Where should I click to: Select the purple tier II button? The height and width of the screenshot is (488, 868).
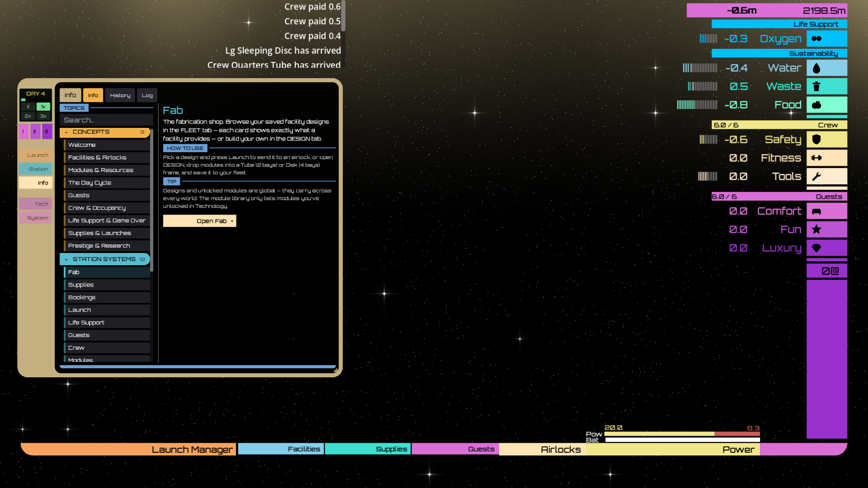click(35, 131)
